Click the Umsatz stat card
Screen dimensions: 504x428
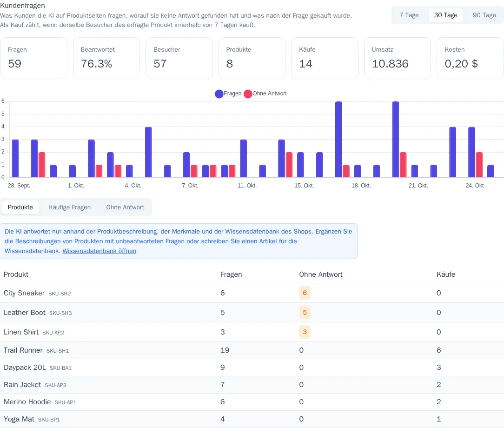397,58
